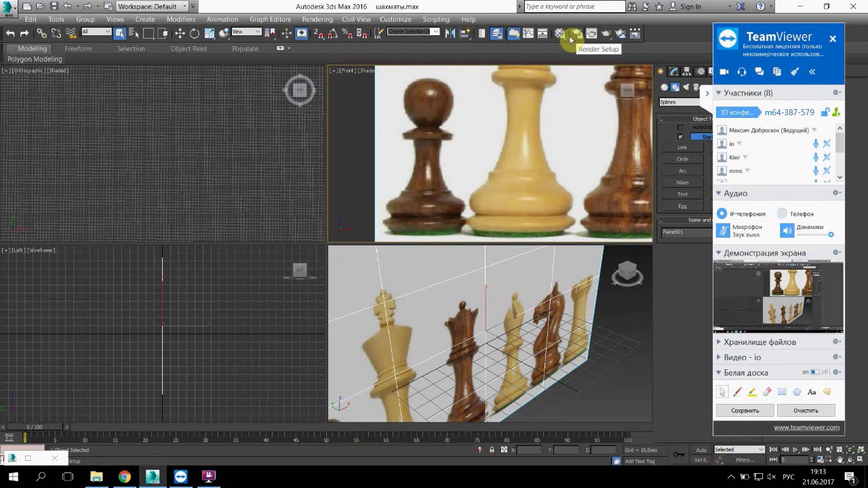
Task: Choose the Select and Scale tool
Action: [210, 33]
